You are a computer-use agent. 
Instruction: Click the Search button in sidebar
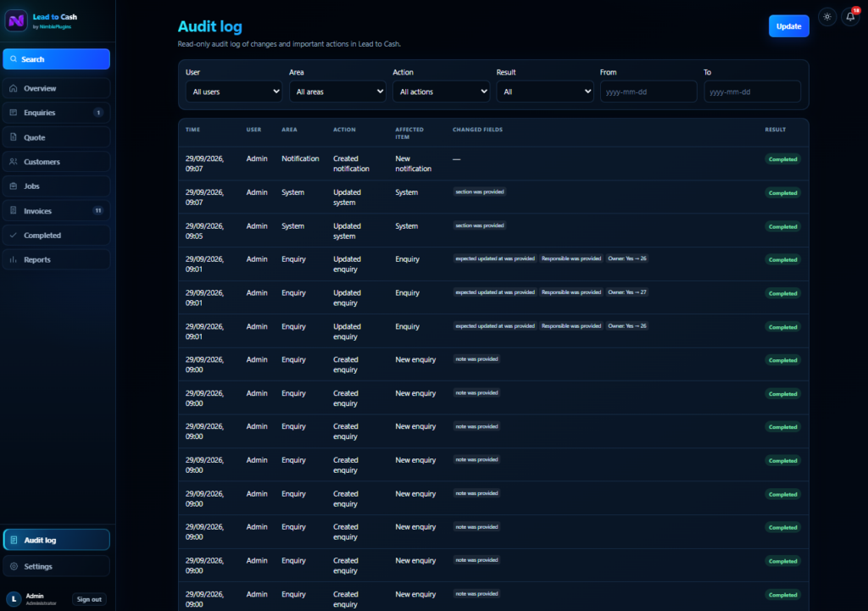coord(57,59)
